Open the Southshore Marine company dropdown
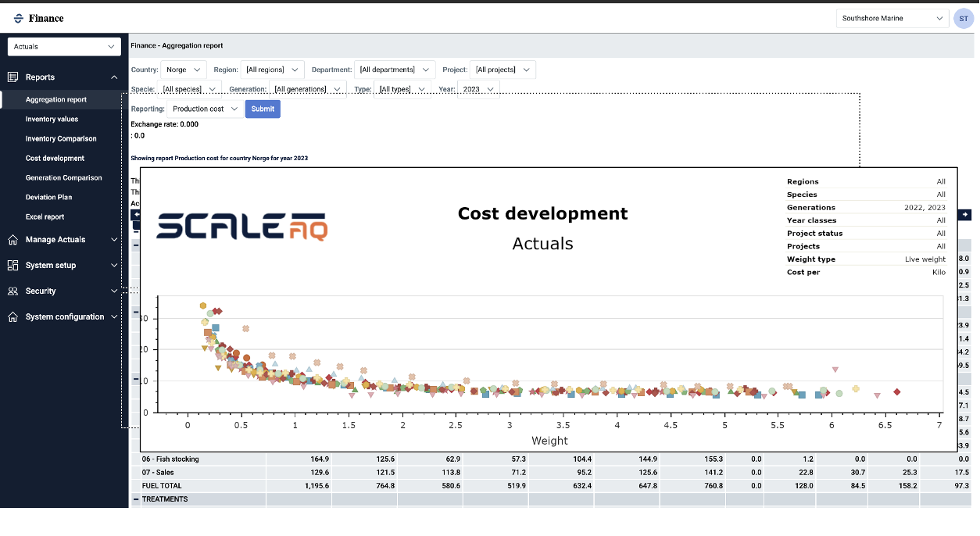This screenshot has height=536, width=980. (x=892, y=18)
